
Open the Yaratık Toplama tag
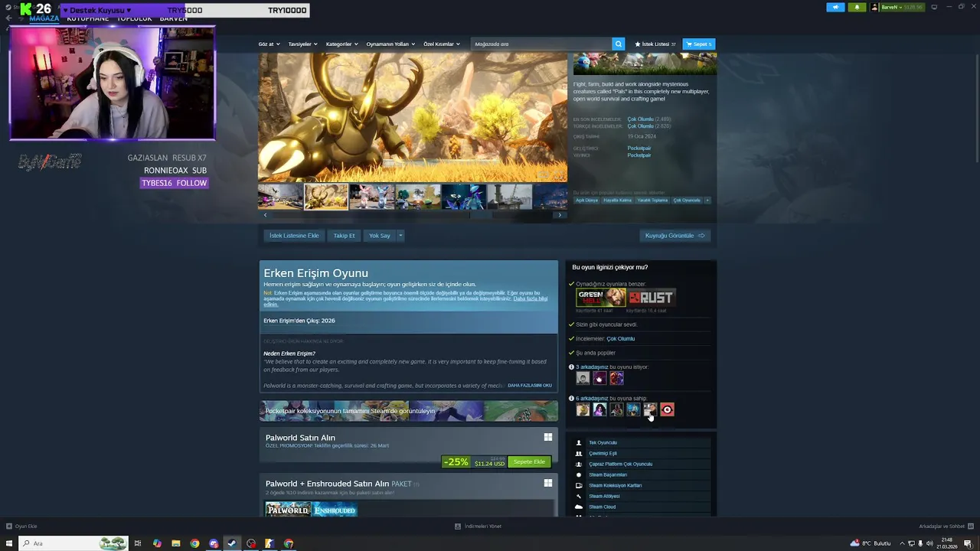652,201
